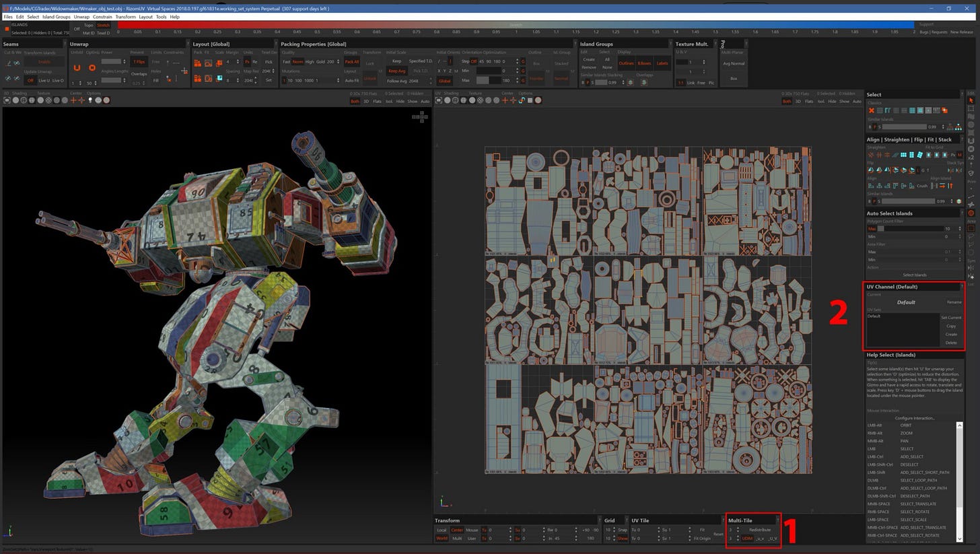Click the x2 icon in right sidebar
This screenshot has height=554, width=980.
[971, 156]
